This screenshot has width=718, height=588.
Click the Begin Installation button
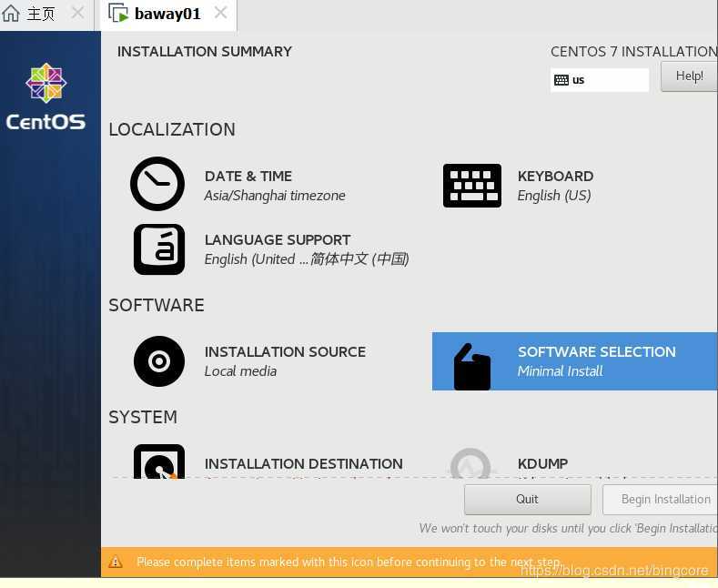click(x=661, y=499)
